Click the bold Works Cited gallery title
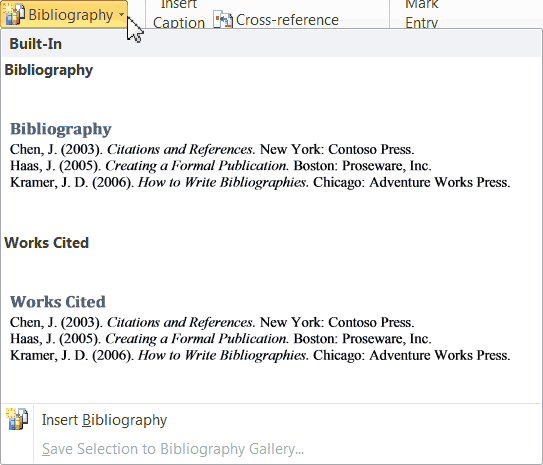 46,243
